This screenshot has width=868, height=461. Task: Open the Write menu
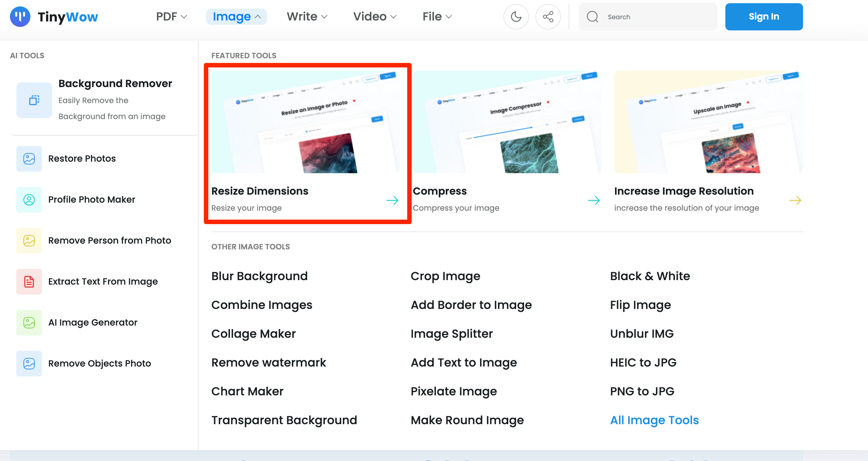tap(307, 17)
